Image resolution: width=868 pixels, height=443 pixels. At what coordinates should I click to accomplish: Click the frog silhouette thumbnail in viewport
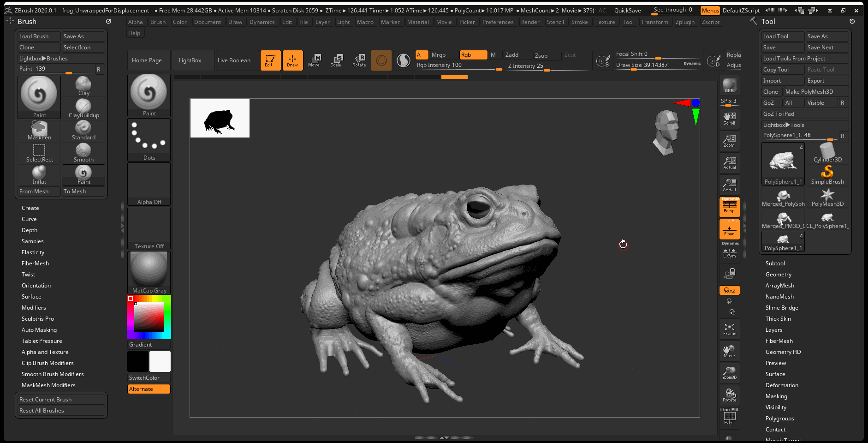pos(220,119)
